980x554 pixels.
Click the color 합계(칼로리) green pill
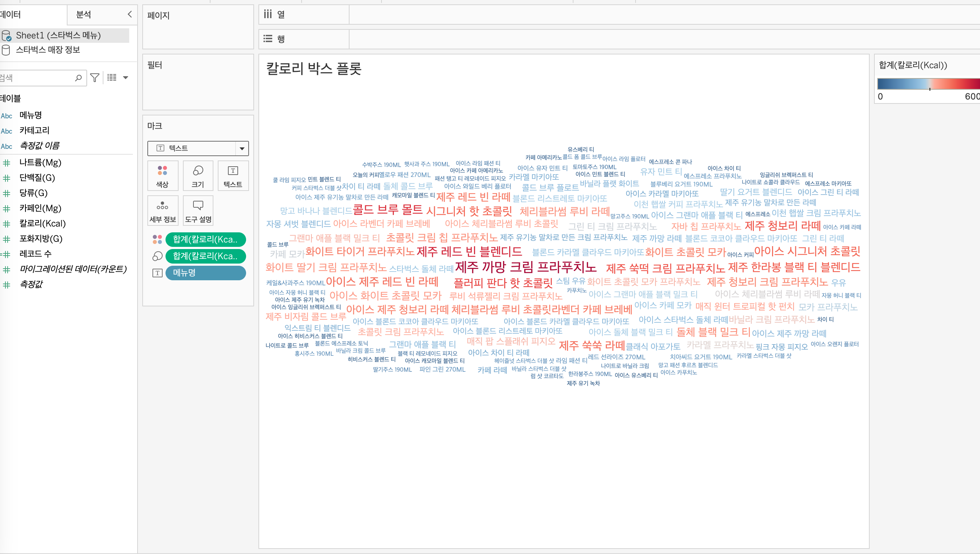(205, 239)
